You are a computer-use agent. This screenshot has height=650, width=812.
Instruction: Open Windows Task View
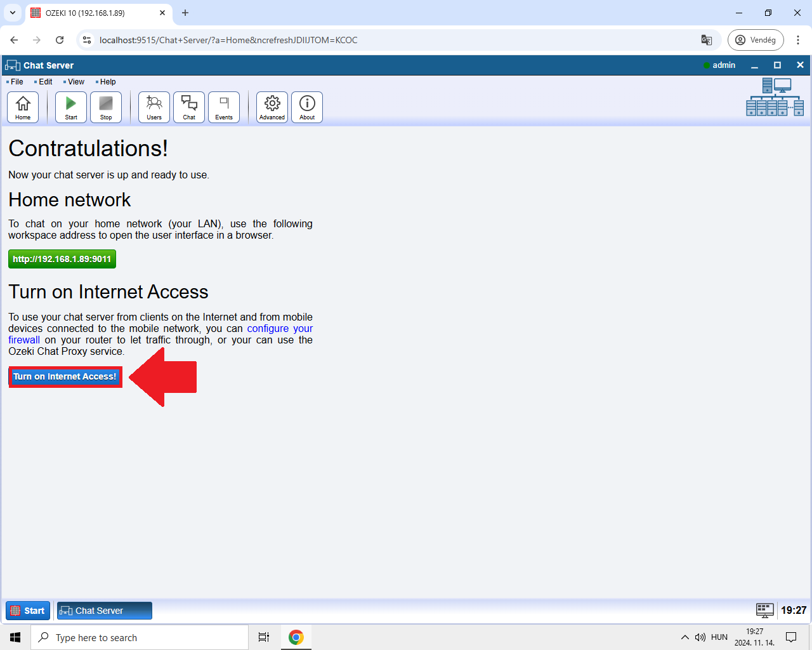point(264,637)
